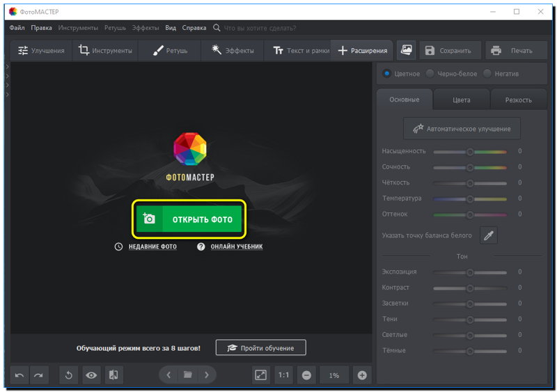The width and height of the screenshot is (557, 392).
Task: Click the zoom in plus icon
Action: pyautogui.click(x=362, y=375)
